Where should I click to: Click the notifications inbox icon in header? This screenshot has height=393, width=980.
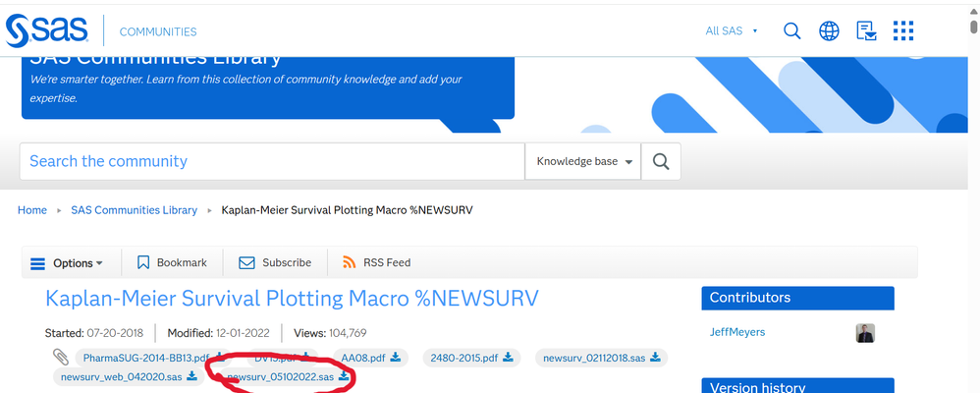(866, 30)
